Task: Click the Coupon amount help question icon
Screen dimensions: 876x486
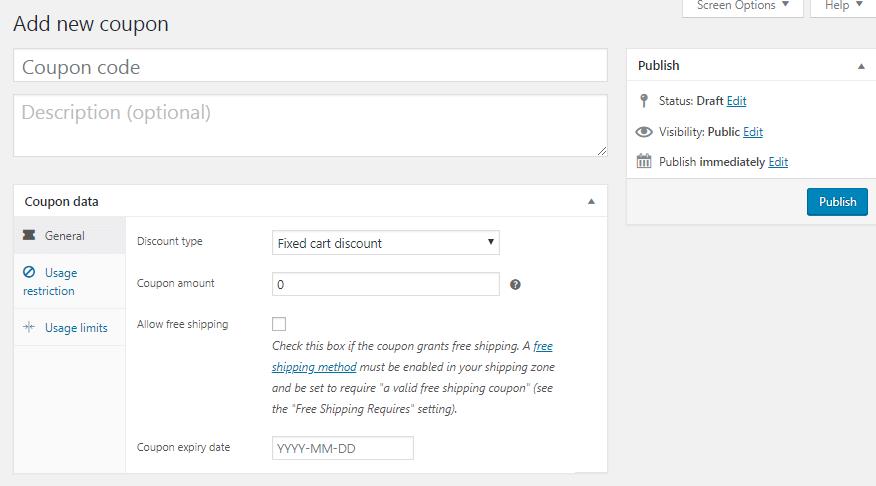Action: coord(515,284)
